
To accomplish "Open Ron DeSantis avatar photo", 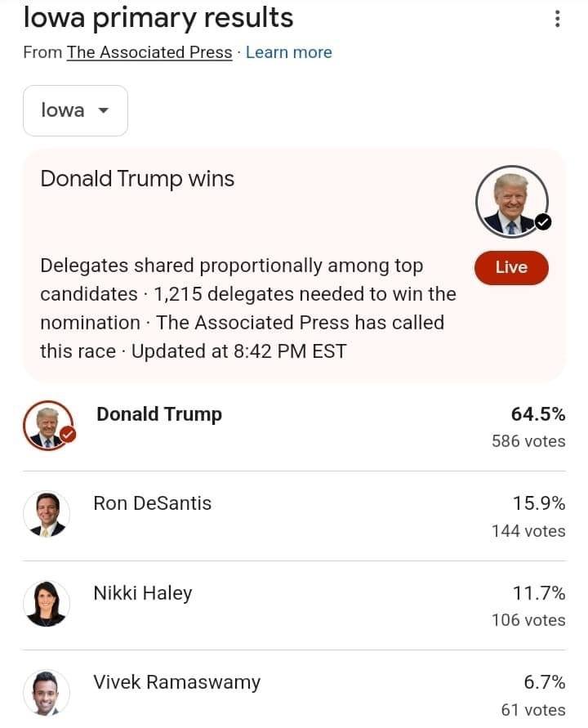I will [x=47, y=515].
